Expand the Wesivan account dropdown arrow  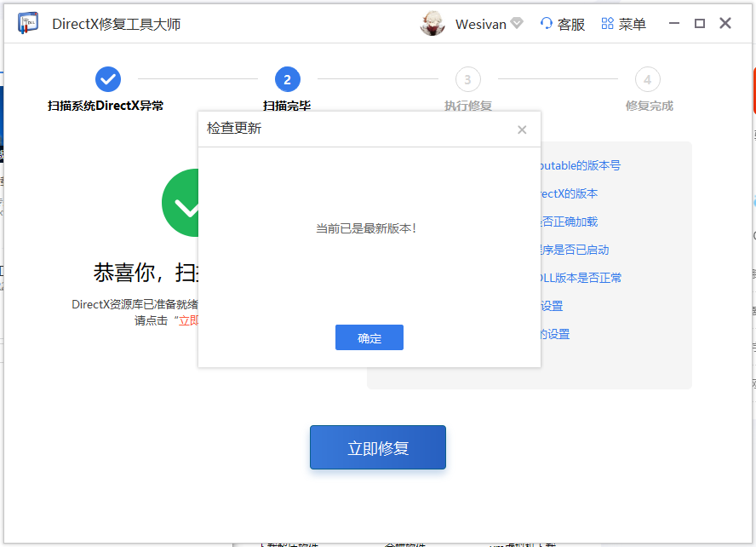point(517,23)
